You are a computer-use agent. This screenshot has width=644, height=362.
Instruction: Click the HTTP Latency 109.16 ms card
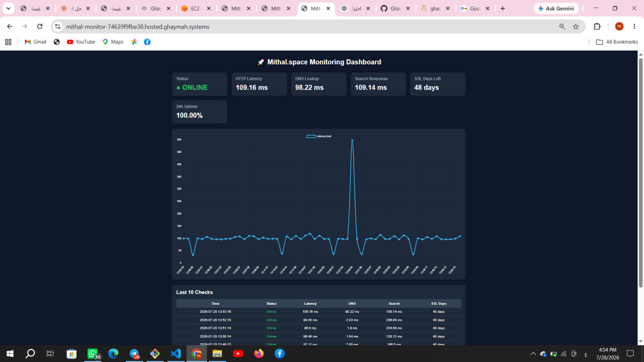pyautogui.click(x=259, y=84)
